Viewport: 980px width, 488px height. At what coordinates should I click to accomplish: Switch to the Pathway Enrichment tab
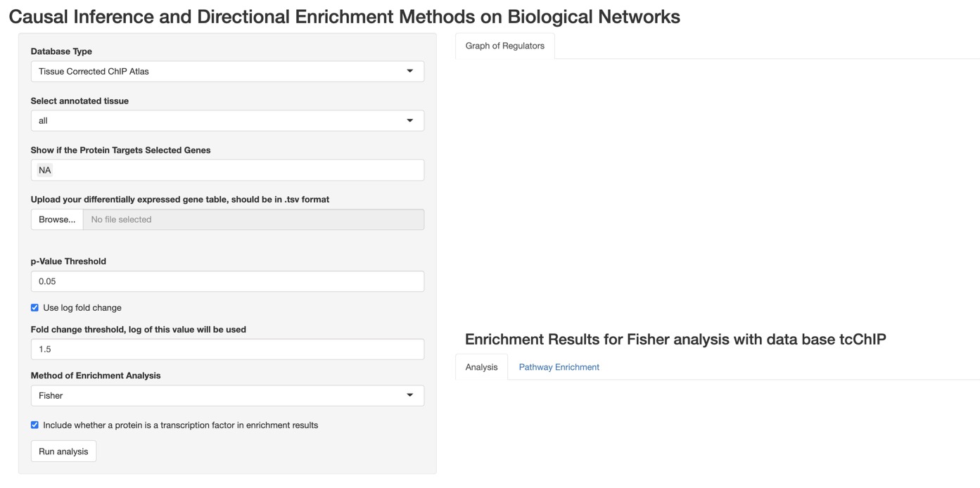coord(559,367)
